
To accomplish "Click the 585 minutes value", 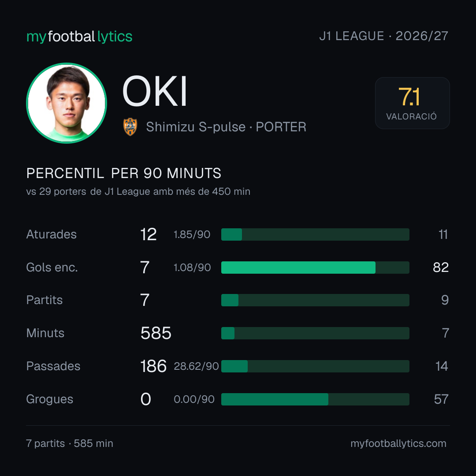I will 156,333.
